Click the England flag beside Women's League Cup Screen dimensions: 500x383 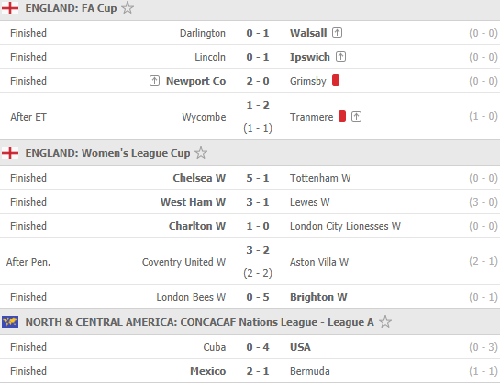click(x=10, y=153)
